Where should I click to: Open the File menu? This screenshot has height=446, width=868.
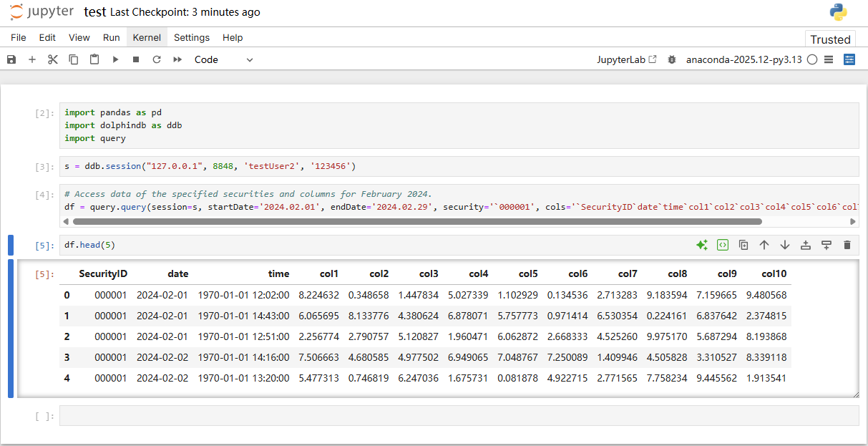(19, 37)
